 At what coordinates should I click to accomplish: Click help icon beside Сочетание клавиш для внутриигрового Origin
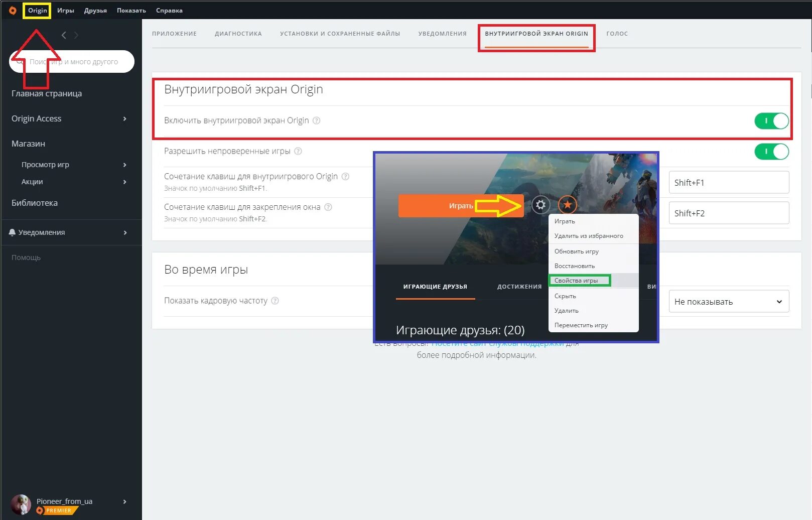click(345, 176)
